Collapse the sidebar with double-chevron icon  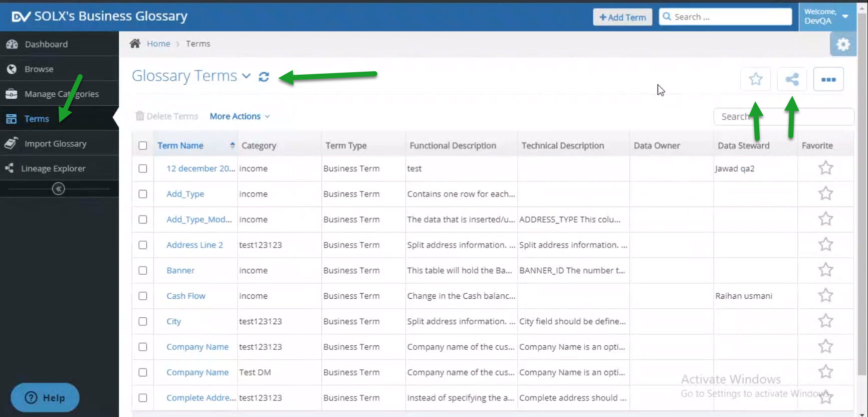click(x=59, y=189)
